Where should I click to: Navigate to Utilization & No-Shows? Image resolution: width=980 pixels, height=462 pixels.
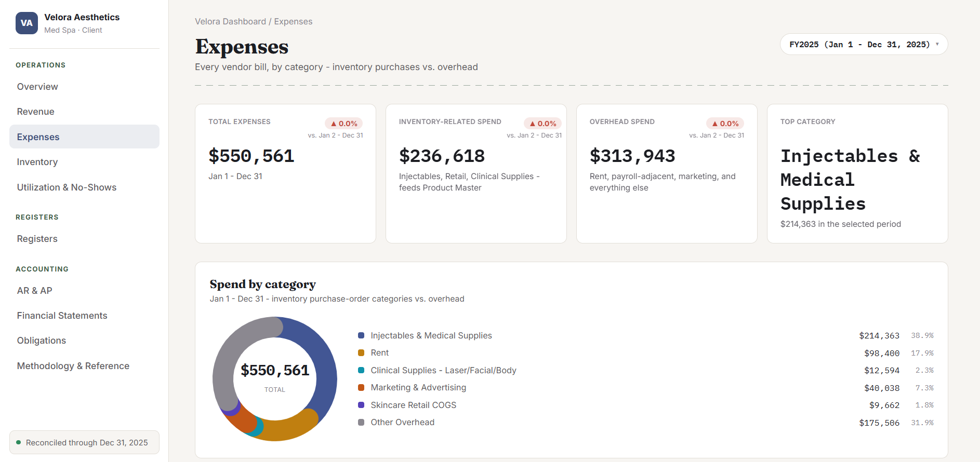tap(84, 187)
